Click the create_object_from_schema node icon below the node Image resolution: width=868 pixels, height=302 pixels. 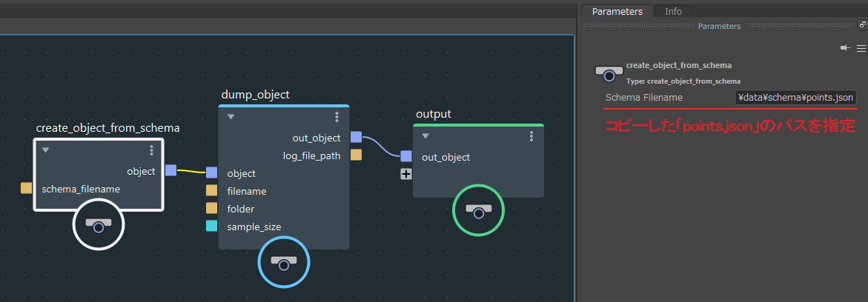pos(99,226)
